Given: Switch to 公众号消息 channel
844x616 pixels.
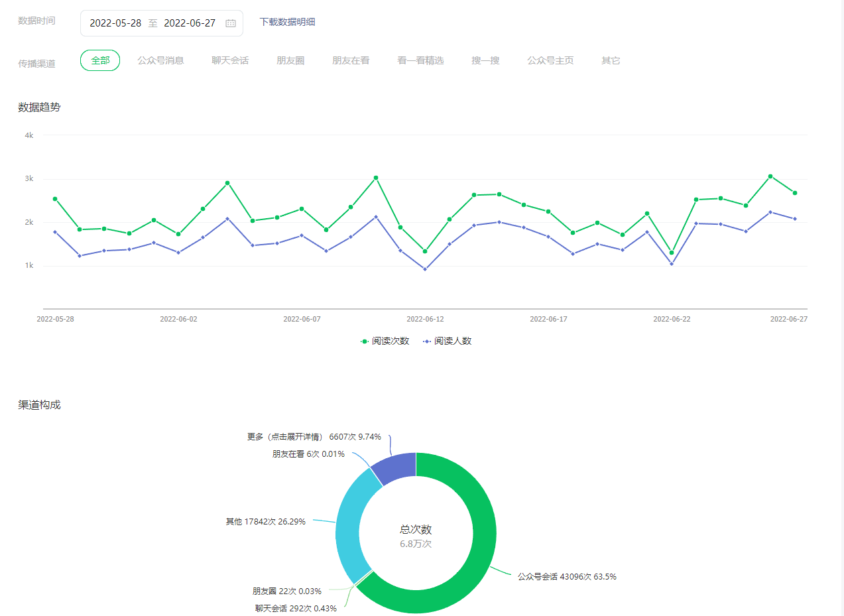Looking at the screenshot, I should [160, 60].
